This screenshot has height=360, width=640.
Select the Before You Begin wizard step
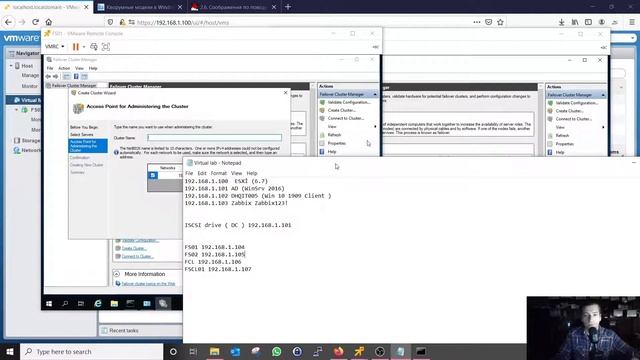84,127
